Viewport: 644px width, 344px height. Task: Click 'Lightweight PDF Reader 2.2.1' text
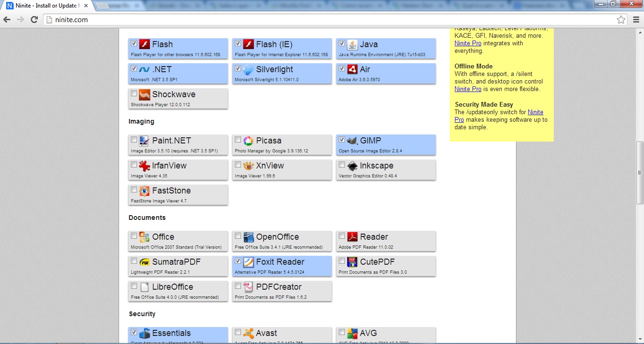point(160,272)
